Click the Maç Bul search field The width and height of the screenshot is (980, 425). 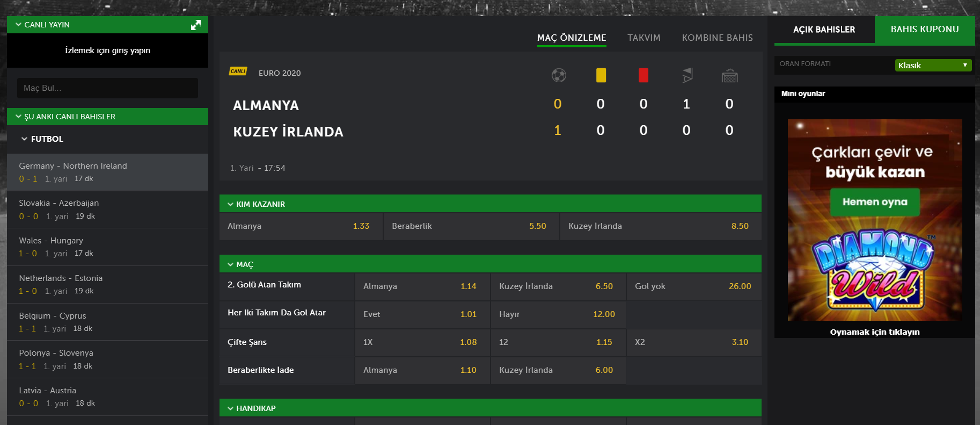pos(107,88)
